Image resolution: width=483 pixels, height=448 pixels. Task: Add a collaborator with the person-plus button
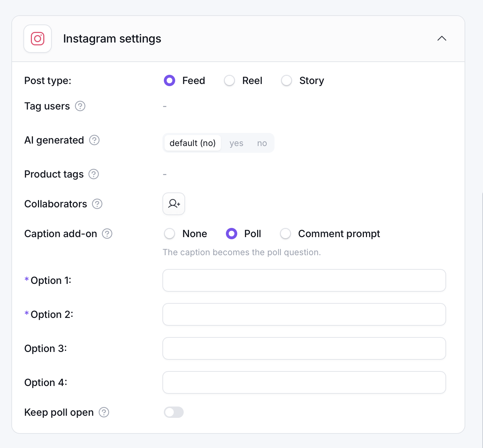(174, 204)
